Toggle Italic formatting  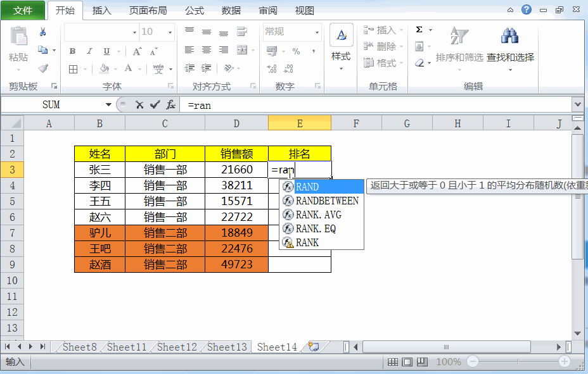point(89,51)
